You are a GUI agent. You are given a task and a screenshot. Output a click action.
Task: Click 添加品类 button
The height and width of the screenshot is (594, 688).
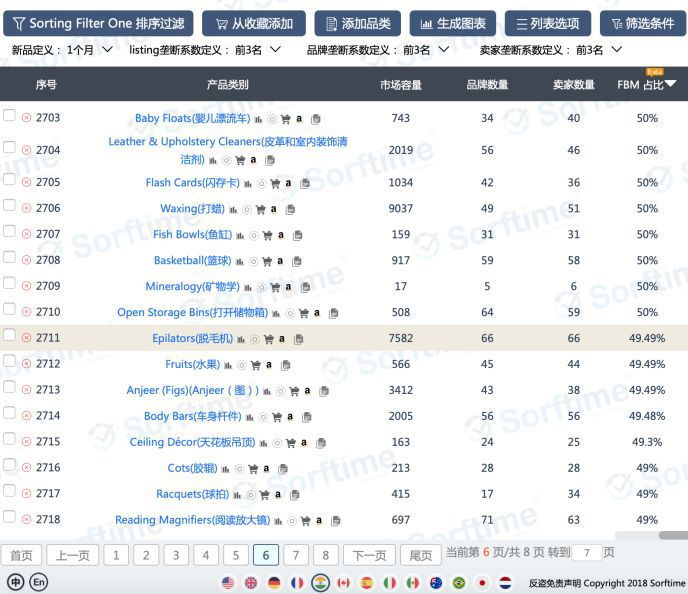(358, 23)
